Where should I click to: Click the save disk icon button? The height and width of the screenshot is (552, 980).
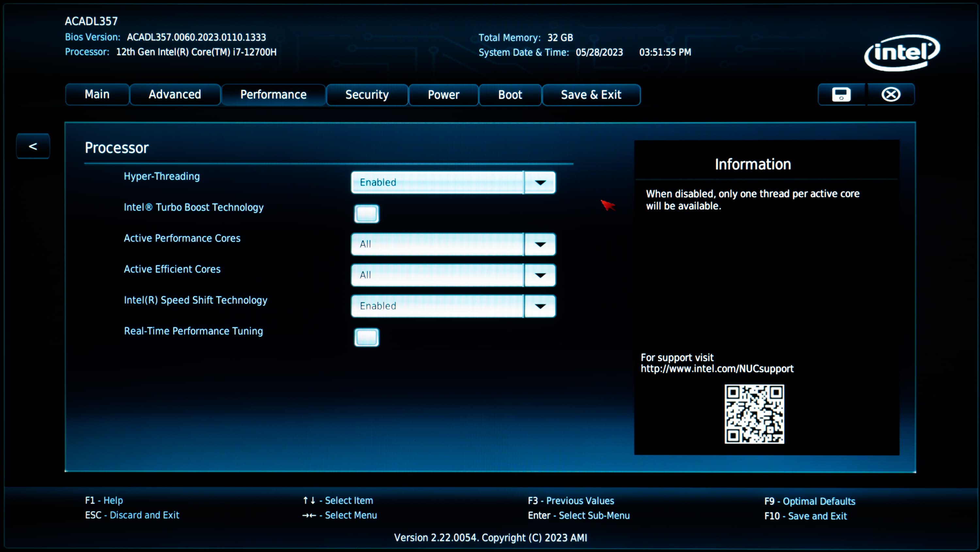841,94
